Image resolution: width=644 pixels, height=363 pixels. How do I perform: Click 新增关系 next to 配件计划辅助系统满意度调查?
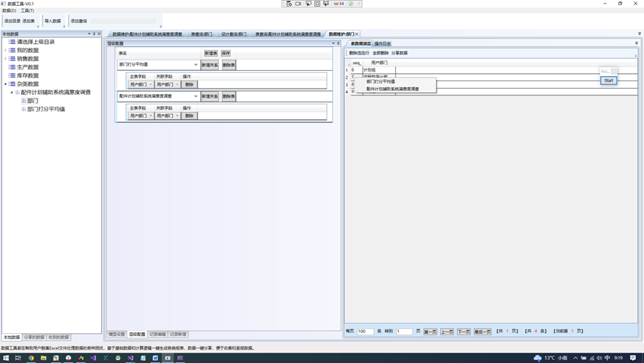(209, 96)
